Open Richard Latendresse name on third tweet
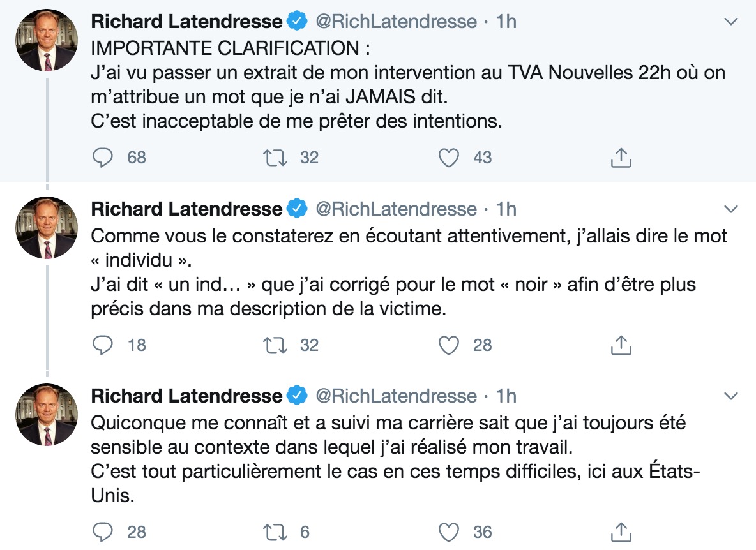The width and height of the screenshot is (756, 550). 186,396
